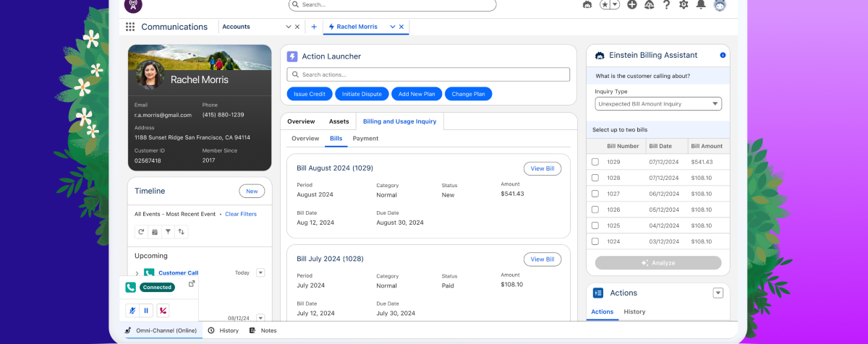Mute the connected call
The height and width of the screenshot is (344, 868).
pos(132,310)
